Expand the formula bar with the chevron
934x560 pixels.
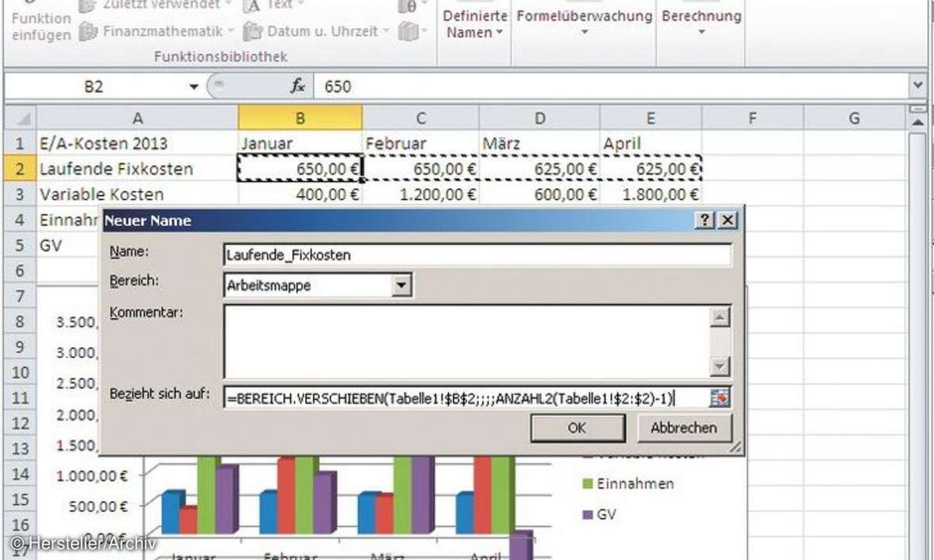click(x=918, y=86)
